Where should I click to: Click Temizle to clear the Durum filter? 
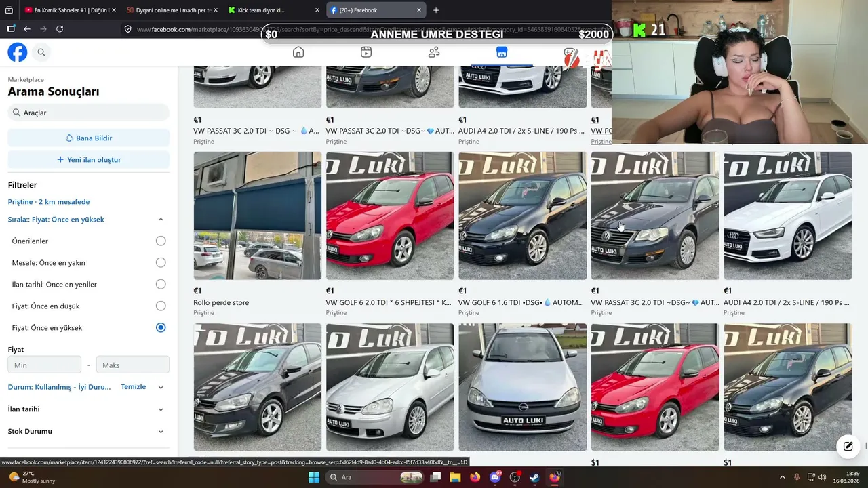[133, 386]
